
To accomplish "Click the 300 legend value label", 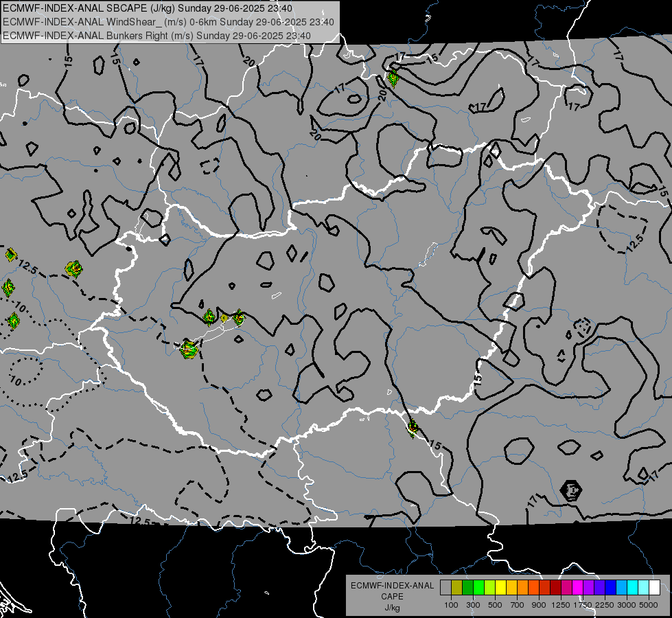I will pyautogui.click(x=473, y=605).
